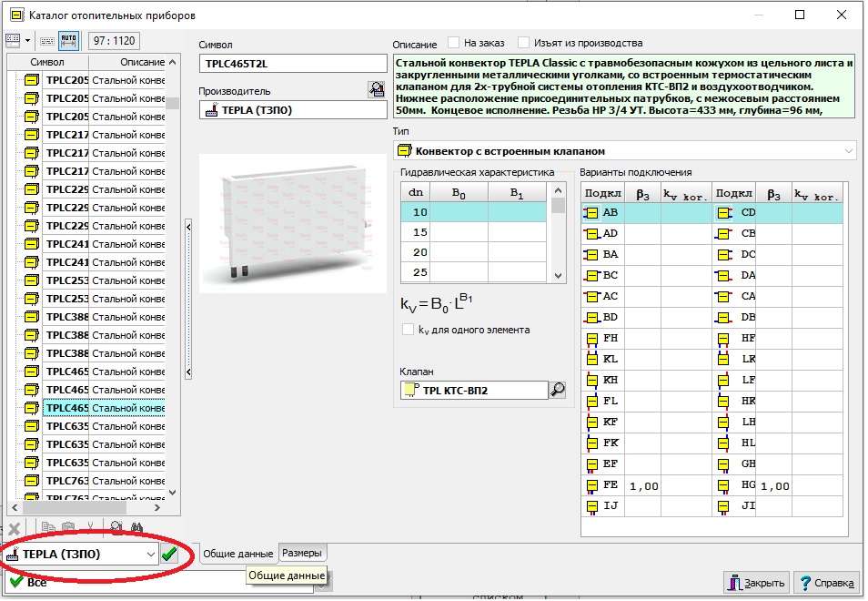The height and width of the screenshot is (601, 868).
Task: Click the 1,00 value in the HG row
Action: (x=774, y=486)
